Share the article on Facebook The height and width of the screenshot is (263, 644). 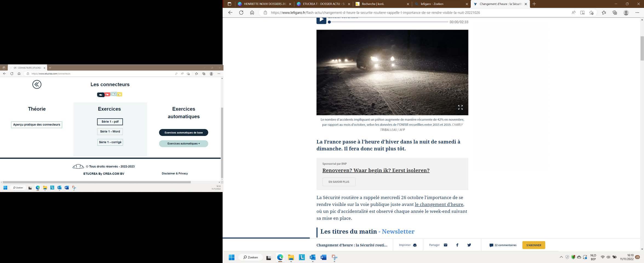pyautogui.click(x=457, y=245)
